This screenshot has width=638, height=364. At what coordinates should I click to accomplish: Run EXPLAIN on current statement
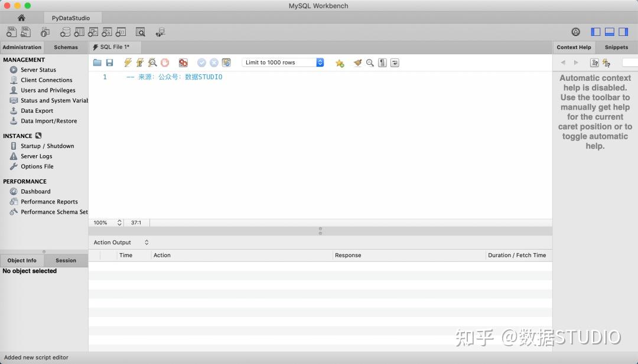[152, 63]
